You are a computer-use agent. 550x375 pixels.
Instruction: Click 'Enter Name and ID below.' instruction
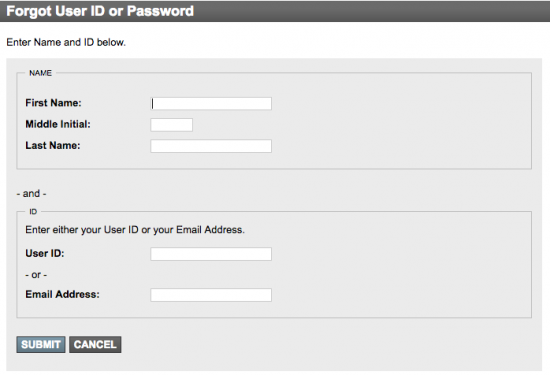(x=66, y=42)
